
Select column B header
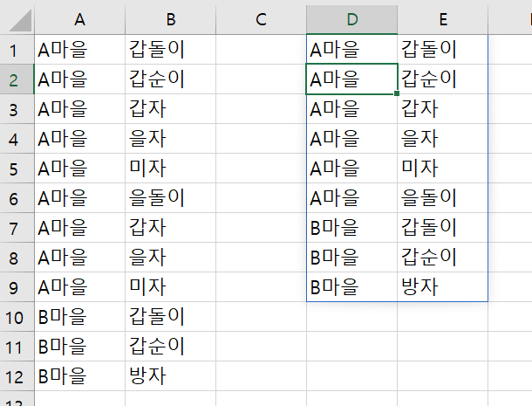point(171,20)
